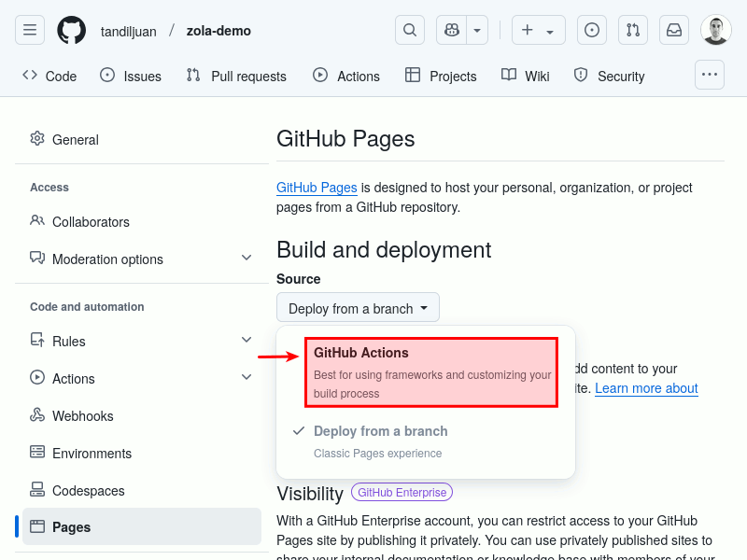The image size is (747, 560).
Task: Open the more tabs ellipsis button
Action: 710,75
